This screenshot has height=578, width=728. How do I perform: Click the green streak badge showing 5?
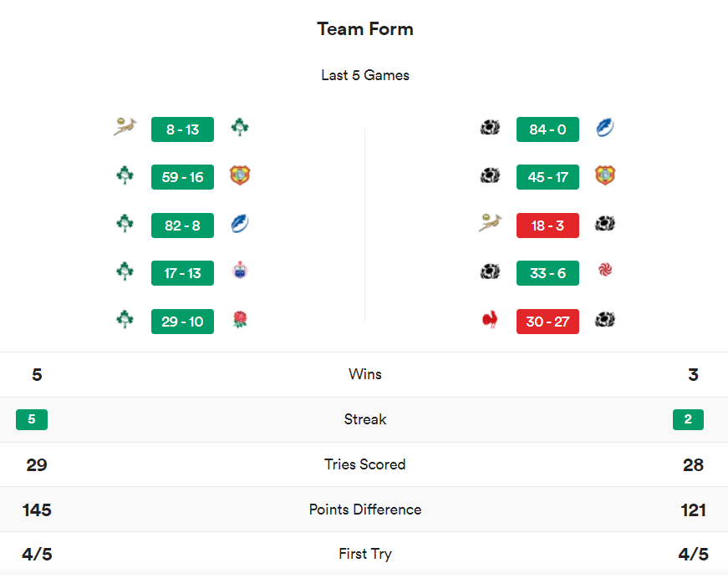click(31, 419)
